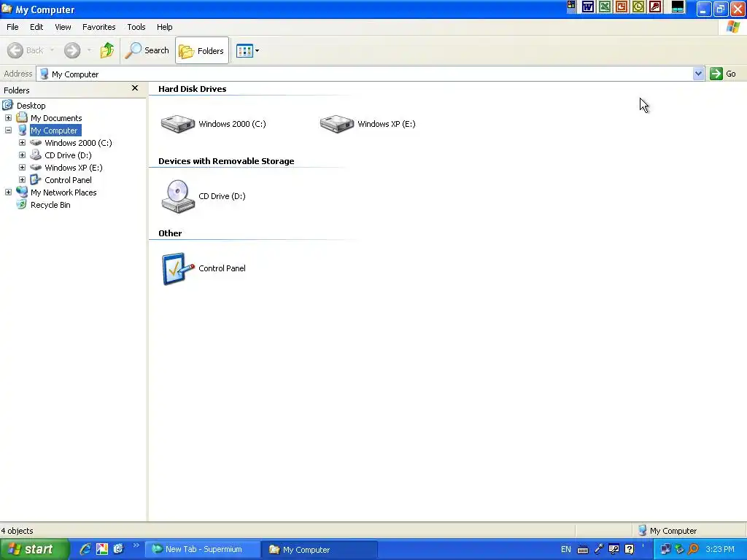The height and width of the screenshot is (560, 747).
Task: Open the Search pane from toolbar
Action: (147, 50)
